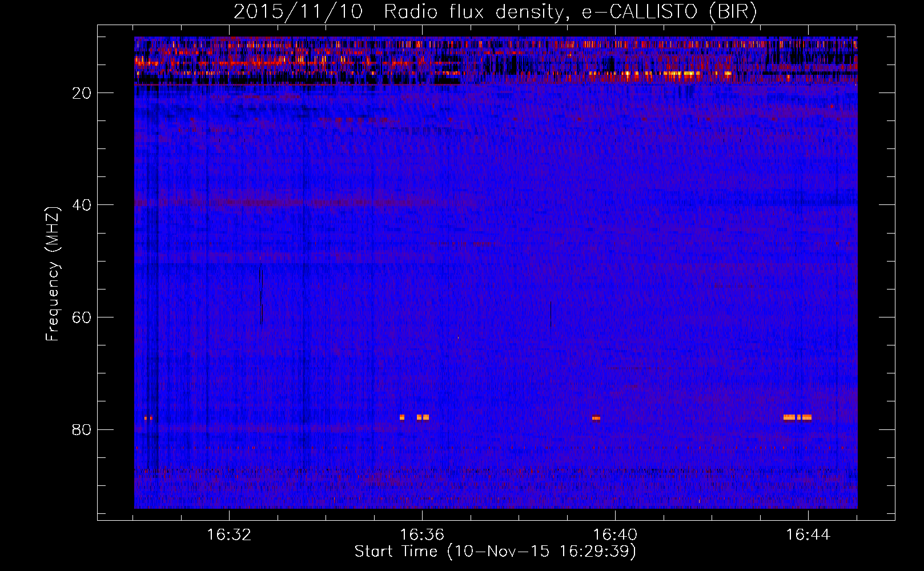Screen dimensions: 924x571
Task: Click the 60 MHz frequency tick label
Action: pyautogui.click(x=82, y=317)
